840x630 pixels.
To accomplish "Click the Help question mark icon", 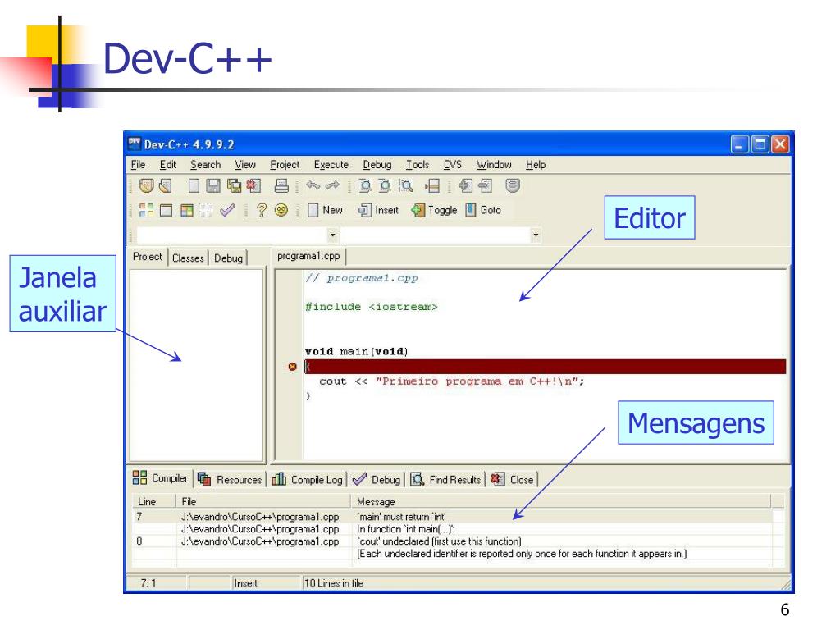I will coord(262,210).
